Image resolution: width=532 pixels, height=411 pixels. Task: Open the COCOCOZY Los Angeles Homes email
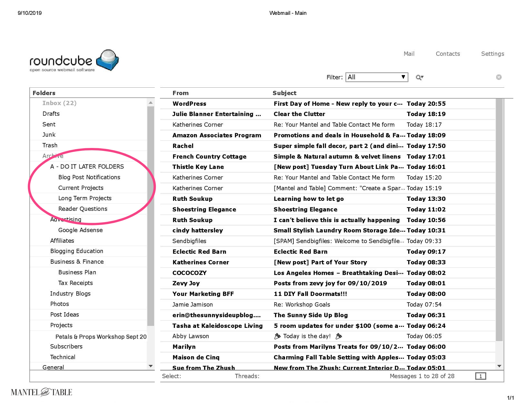coord(328,273)
